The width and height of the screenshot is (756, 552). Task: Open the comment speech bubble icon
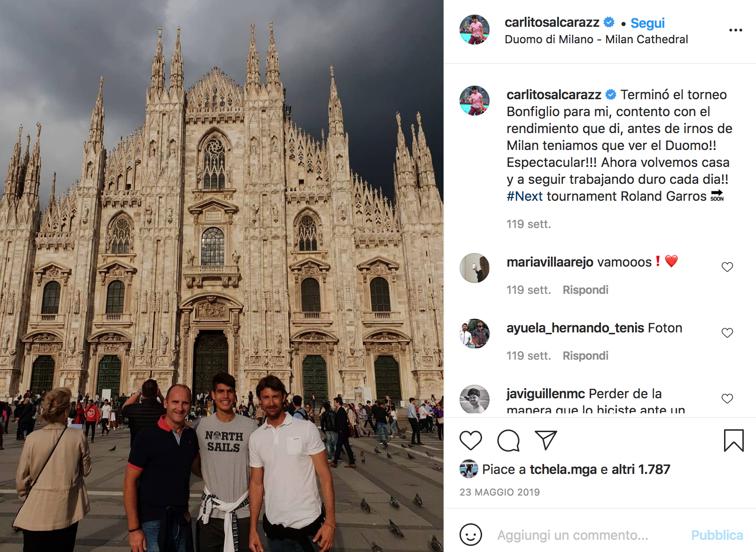508,441
